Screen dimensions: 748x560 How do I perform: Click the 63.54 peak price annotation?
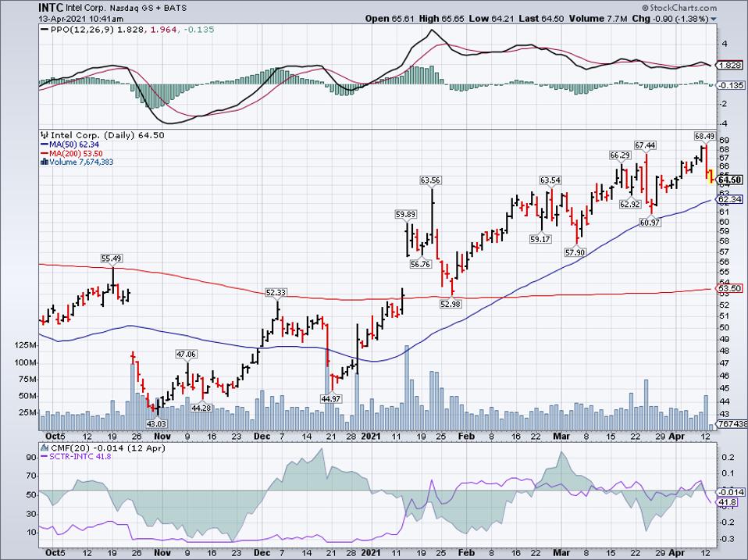550,180
